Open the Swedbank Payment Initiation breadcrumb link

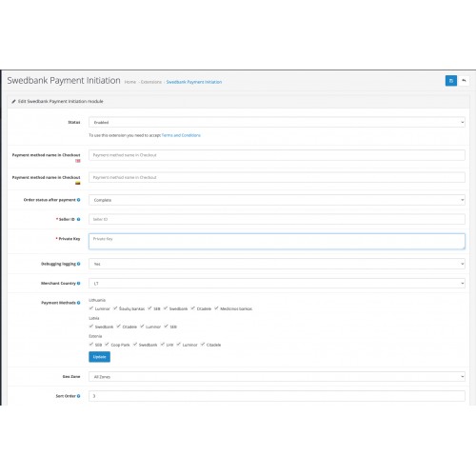[194, 82]
